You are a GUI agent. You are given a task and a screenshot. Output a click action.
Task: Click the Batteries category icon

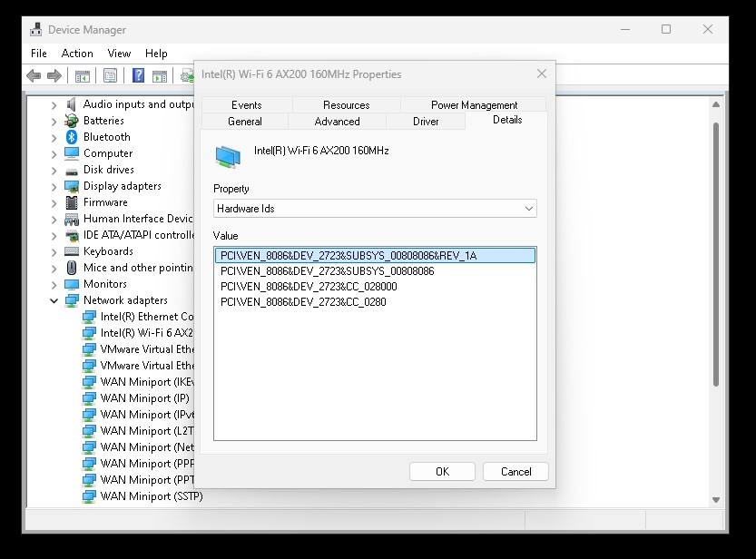tap(72, 121)
